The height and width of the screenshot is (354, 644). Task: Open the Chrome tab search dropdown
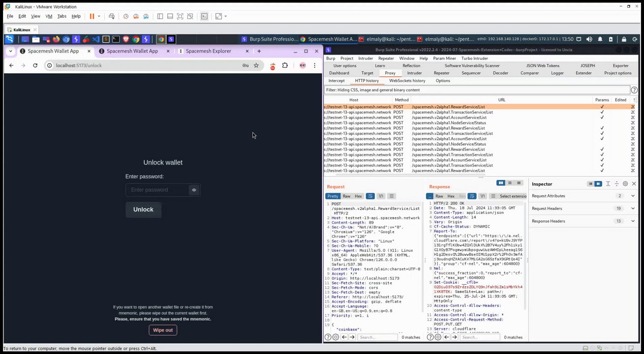pos(11,51)
